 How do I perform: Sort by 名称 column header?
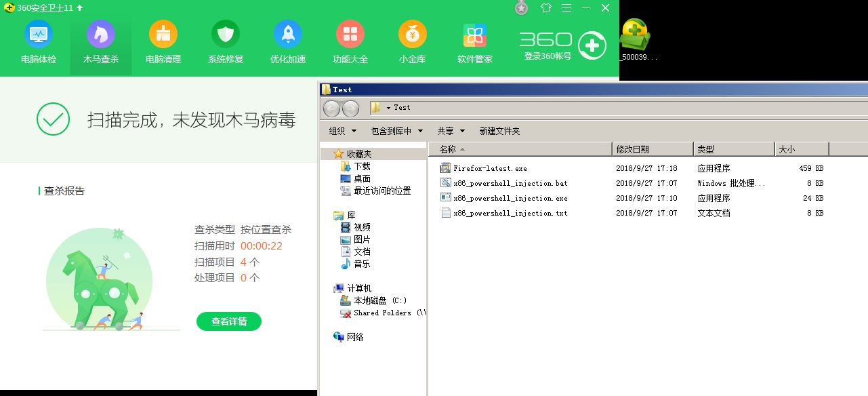point(520,149)
